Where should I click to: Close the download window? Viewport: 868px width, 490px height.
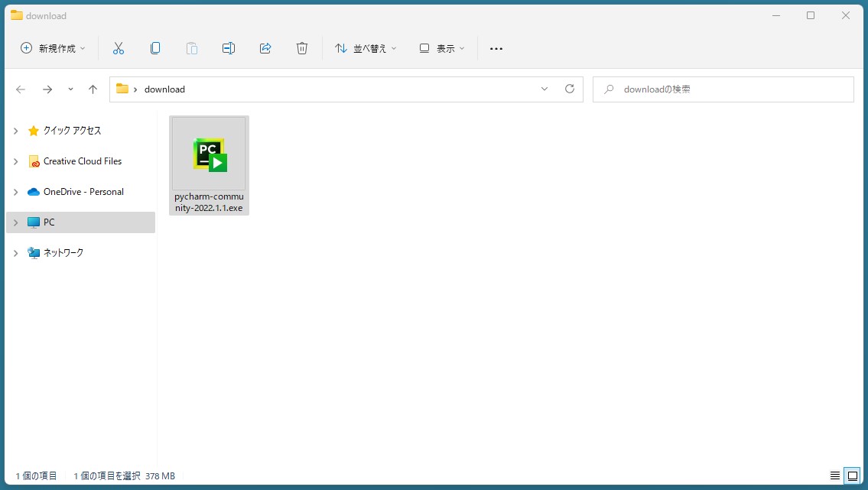[845, 15]
